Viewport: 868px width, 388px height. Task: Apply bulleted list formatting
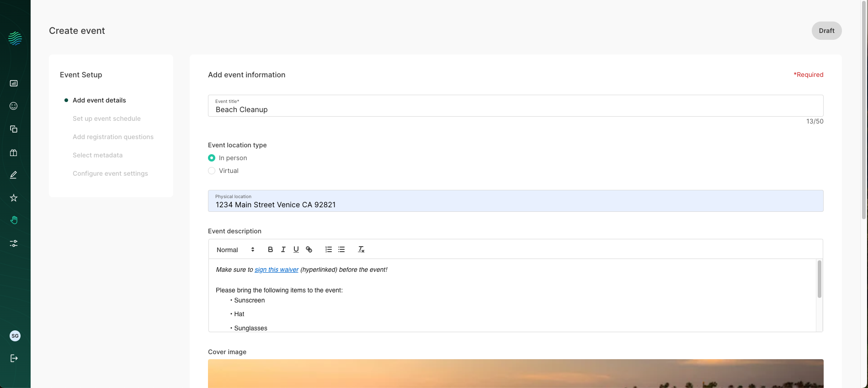tap(341, 249)
